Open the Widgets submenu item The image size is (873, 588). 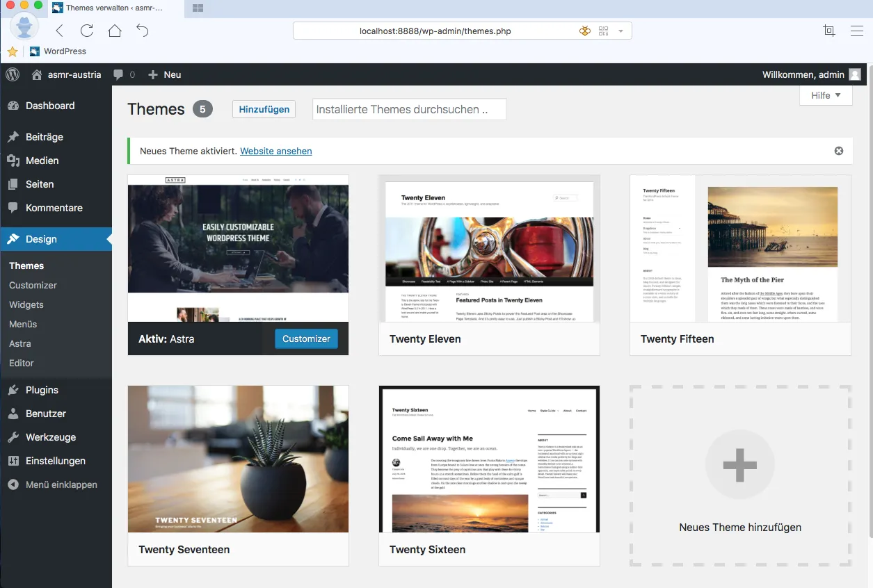point(26,304)
